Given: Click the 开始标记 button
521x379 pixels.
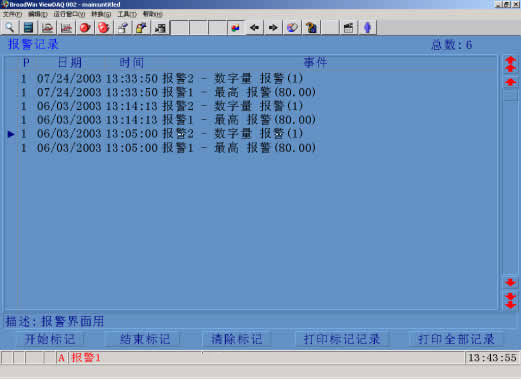Looking at the screenshot, I should click(50, 339).
